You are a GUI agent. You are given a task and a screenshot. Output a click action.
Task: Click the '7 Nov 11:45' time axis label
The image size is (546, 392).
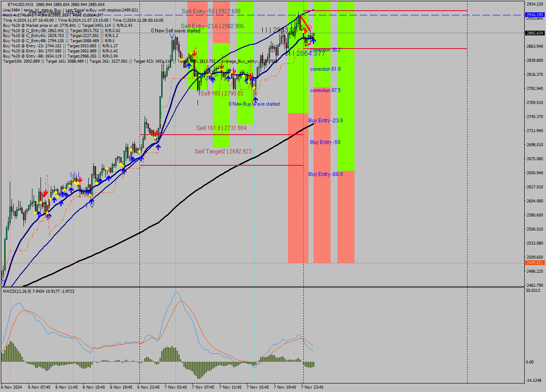(x=230, y=387)
